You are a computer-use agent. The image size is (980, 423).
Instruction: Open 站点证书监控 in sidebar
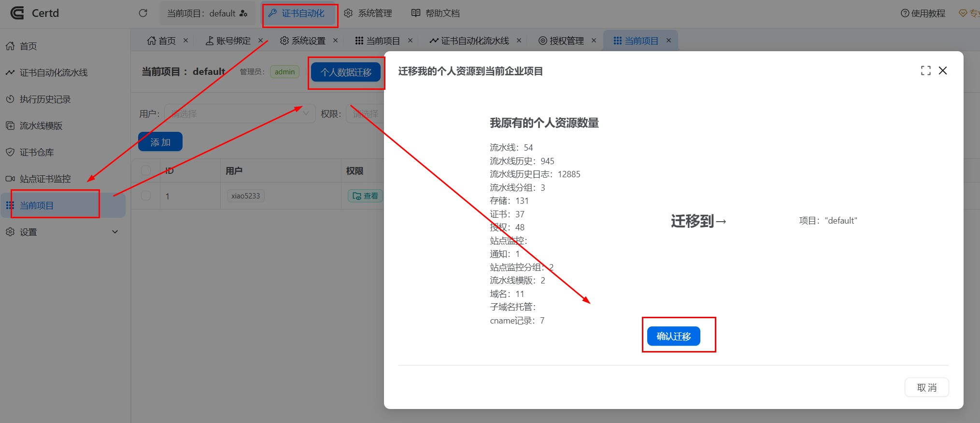[x=45, y=179]
